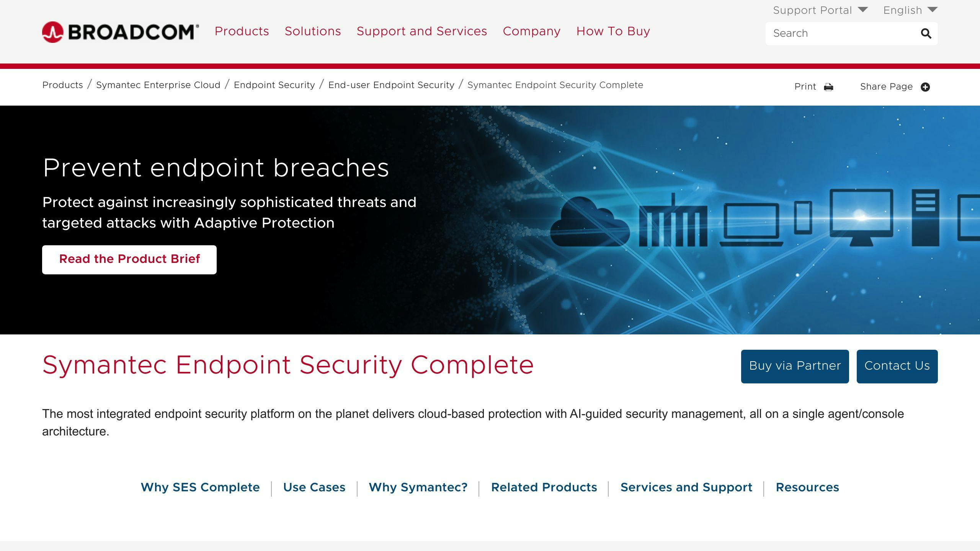Click the Share Page plus icon
This screenshot has width=980, height=551.
pos(926,86)
